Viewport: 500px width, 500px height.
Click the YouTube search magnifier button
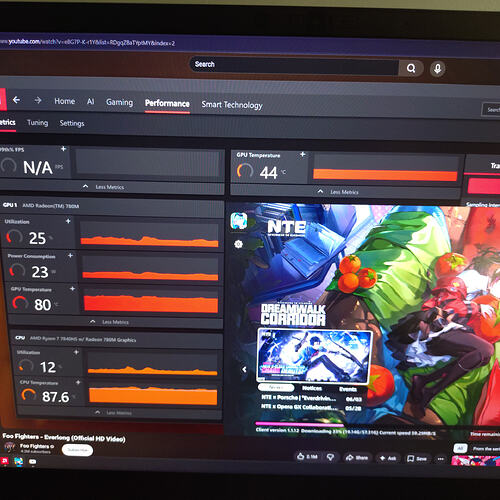(411, 68)
